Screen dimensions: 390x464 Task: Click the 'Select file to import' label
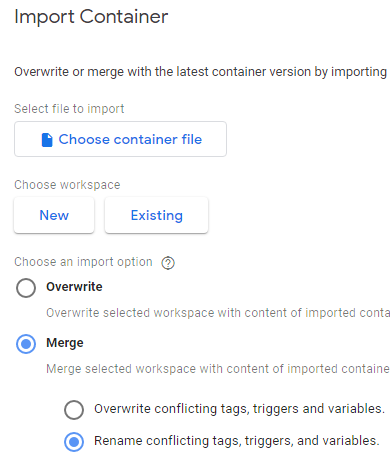[x=69, y=109]
